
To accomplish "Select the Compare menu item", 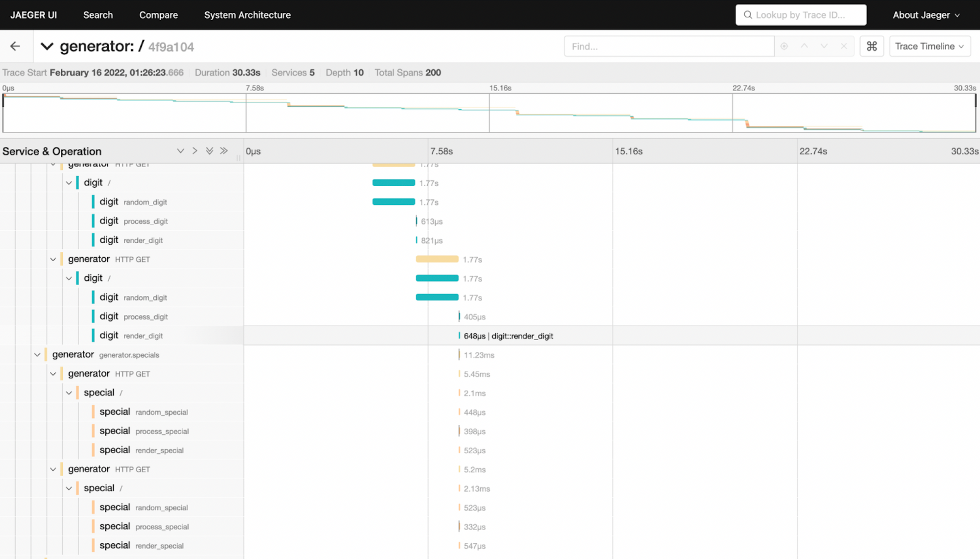I will click(158, 15).
